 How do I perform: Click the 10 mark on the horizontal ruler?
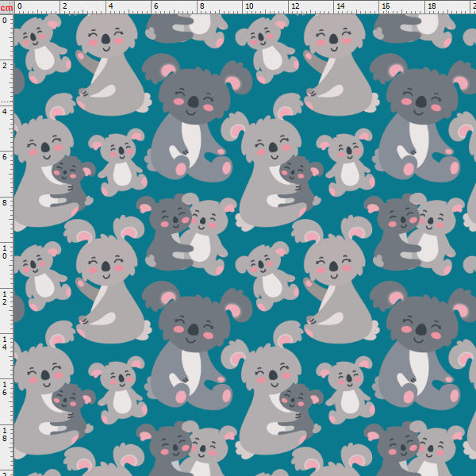click(x=249, y=6)
